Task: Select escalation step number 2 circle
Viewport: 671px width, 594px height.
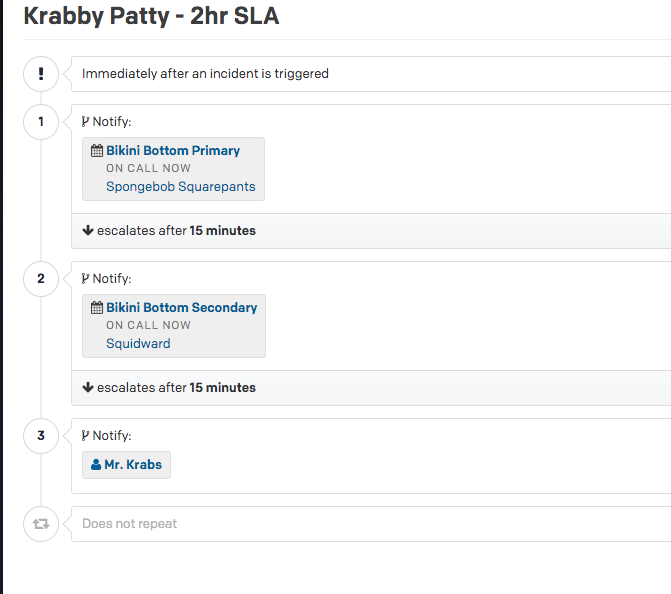Action: [41, 279]
